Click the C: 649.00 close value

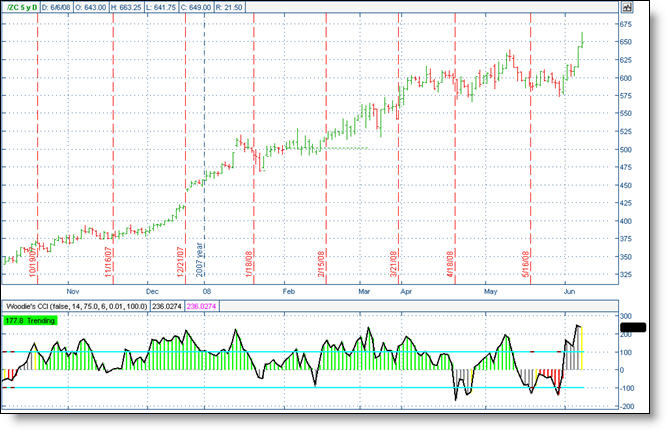pyautogui.click(x=195, y=8)
